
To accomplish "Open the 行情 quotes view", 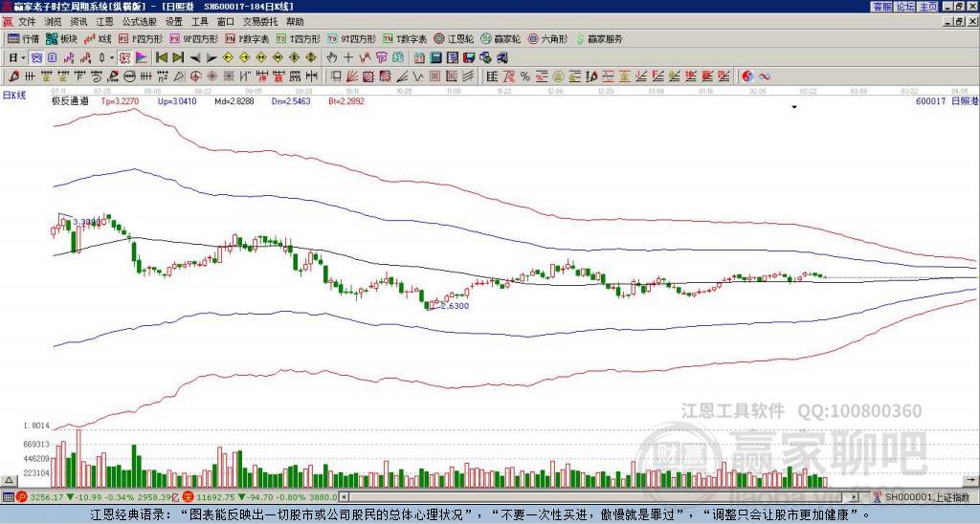I will (x=23, y=38).
